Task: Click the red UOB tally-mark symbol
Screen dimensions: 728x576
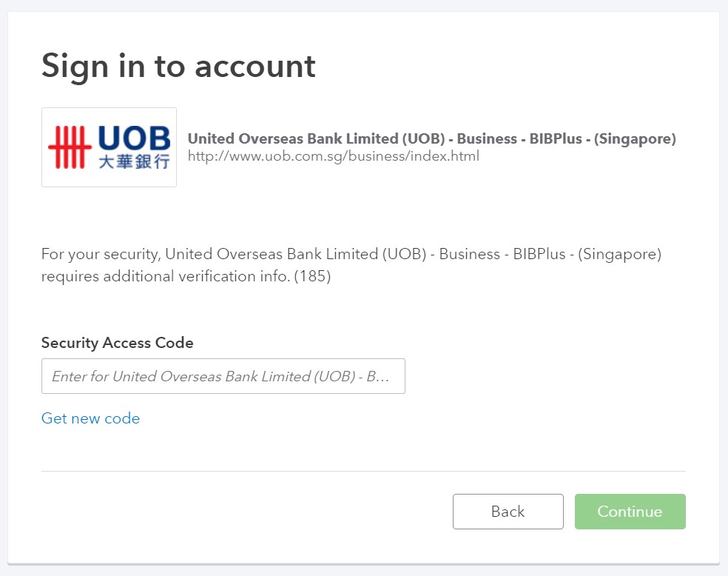Action: point(70,147)
